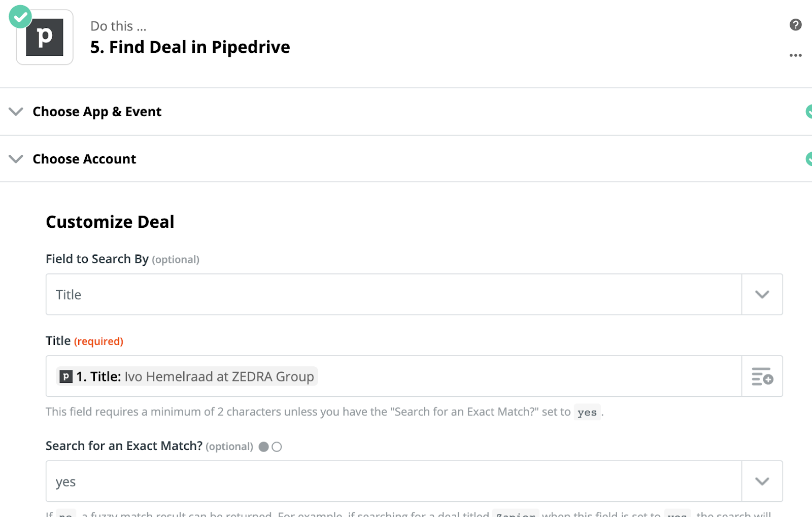Click the step title Find Deal in Pipedrive

[x=190, y=47]
